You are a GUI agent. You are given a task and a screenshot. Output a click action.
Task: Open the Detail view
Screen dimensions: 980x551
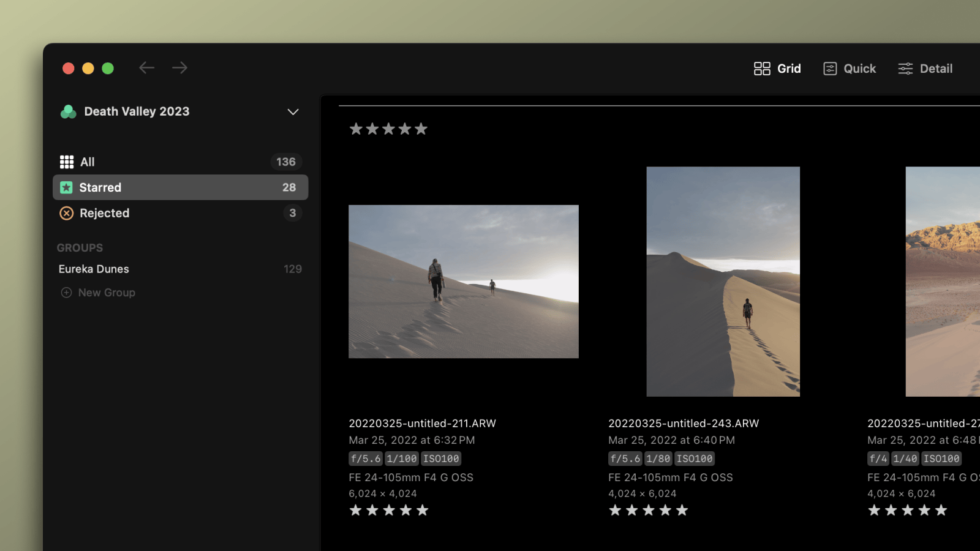pyautogui.click(x=925, y=69)
